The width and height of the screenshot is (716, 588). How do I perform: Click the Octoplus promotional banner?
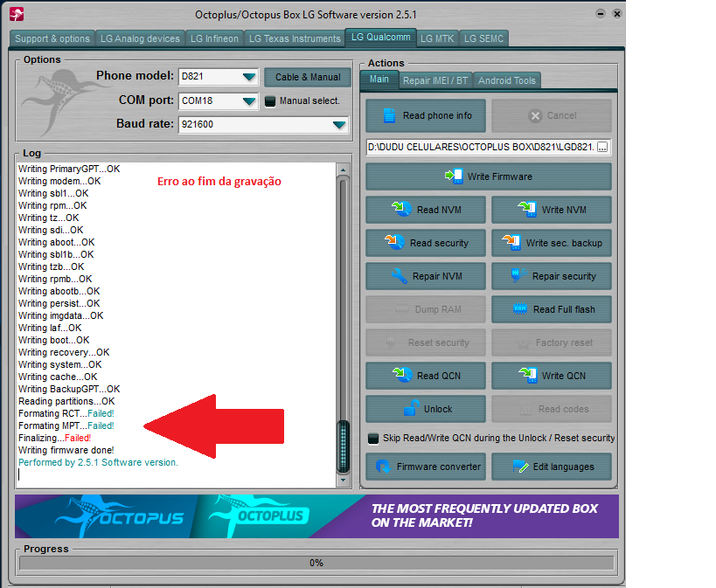[316, 516]
